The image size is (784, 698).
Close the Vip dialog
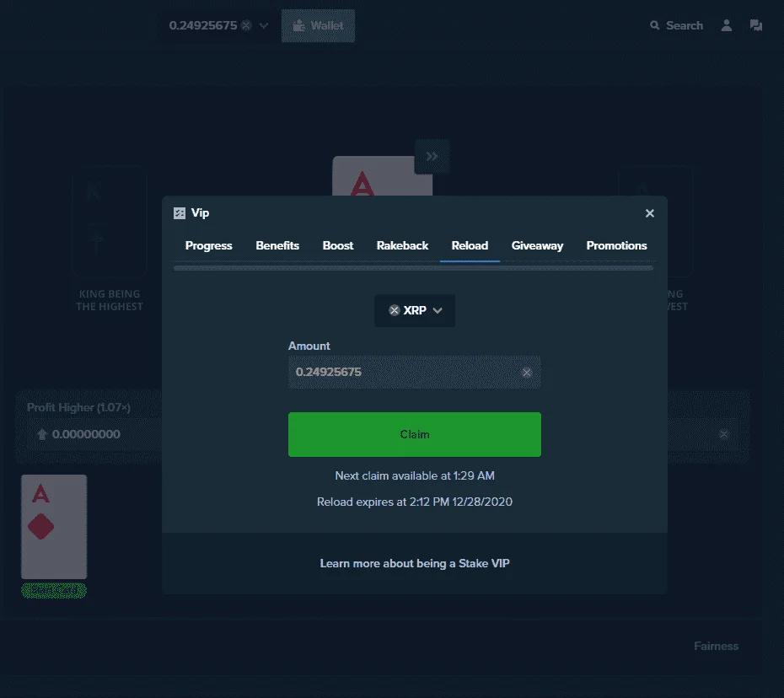pos(649,213)
